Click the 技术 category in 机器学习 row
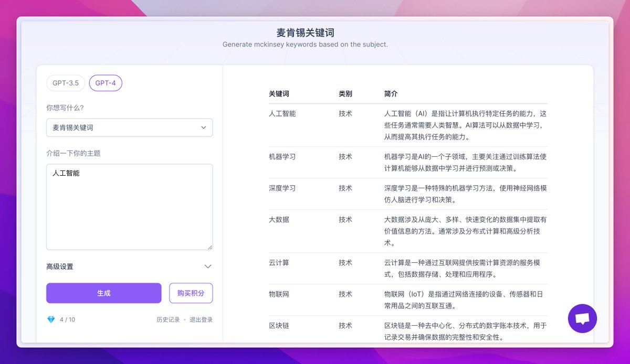 (345, 157)
